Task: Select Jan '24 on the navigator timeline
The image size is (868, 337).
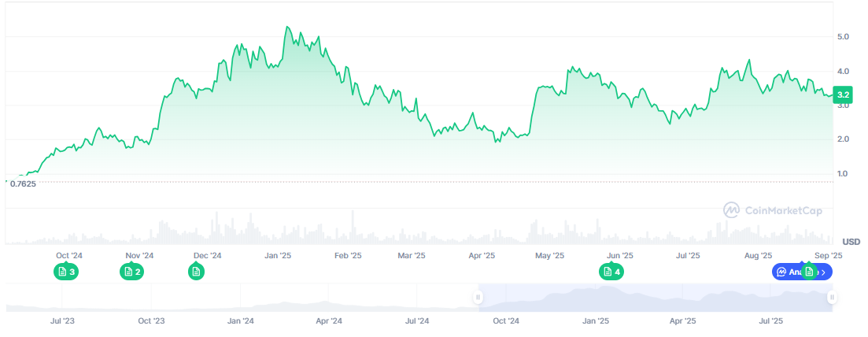Action: coord(240,320)
